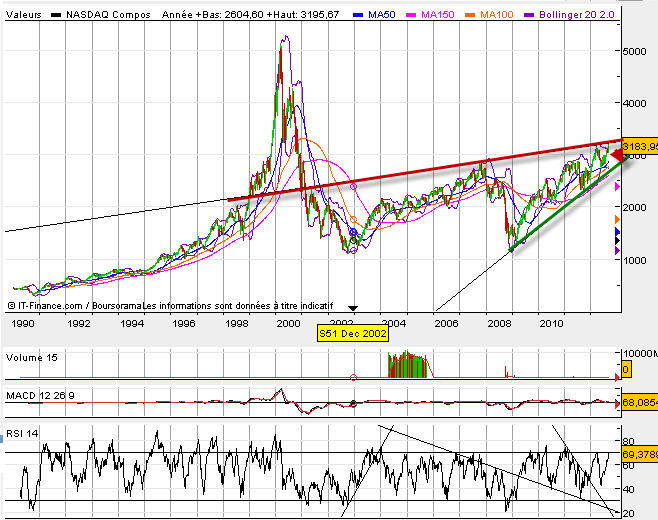Click the blue MA50 arrow on right axis
This screenshot has height=520, width=658.
pyautogui.click(x=617, y=230)
